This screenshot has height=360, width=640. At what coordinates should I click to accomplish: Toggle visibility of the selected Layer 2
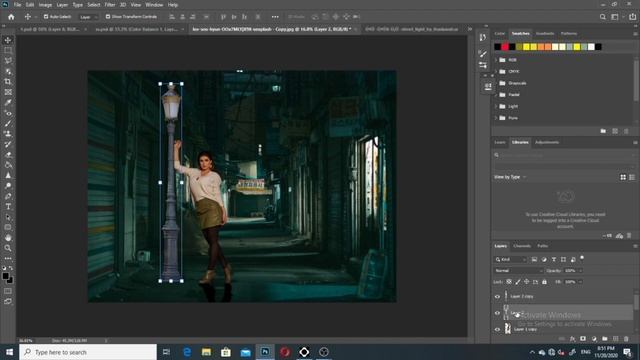[497, 313]
